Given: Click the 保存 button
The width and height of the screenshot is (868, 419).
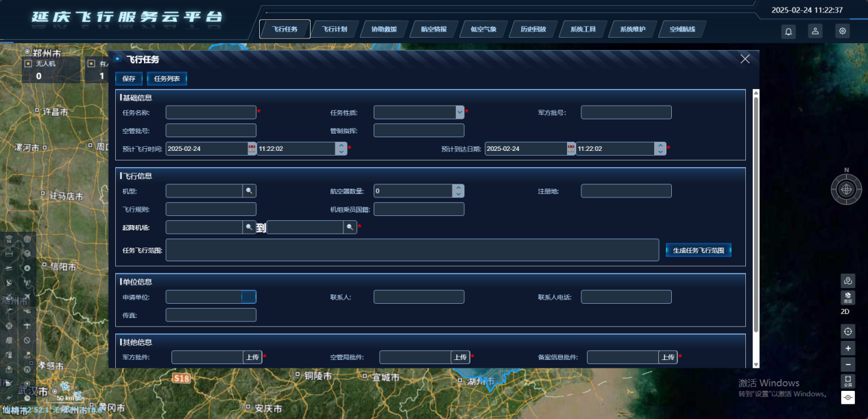Looking at the screenshot, I should [x=129, y=79].
